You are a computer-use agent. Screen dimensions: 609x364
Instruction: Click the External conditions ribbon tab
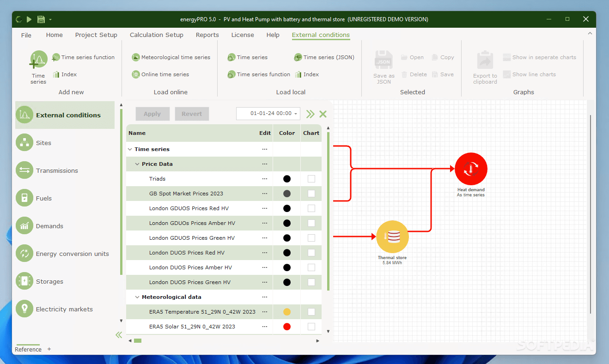(321, 35)
